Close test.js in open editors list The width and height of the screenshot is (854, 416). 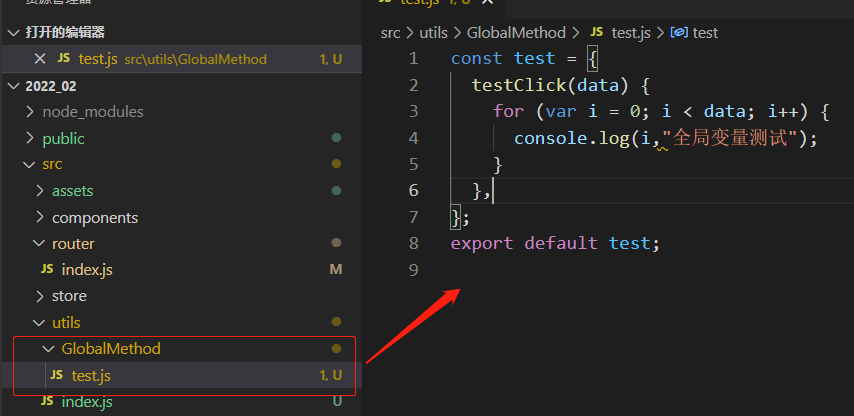pos(40,59)
